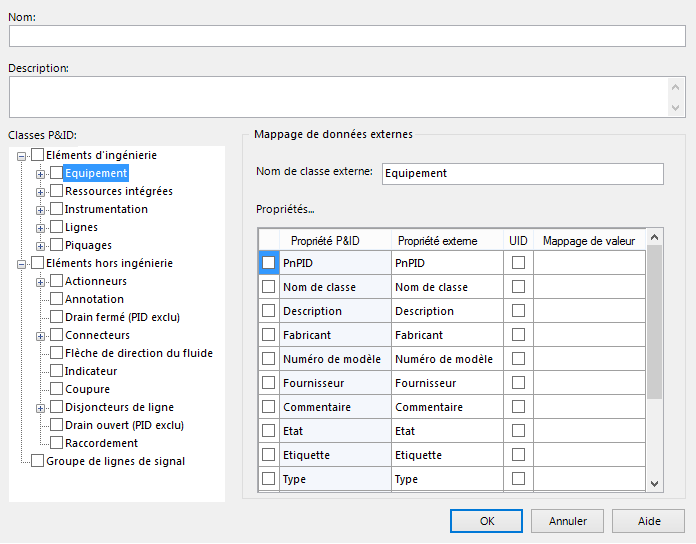Check the Groupe de lignes de signal box
696x544 pixels.
pyautogui.click(x=38, y=461)
